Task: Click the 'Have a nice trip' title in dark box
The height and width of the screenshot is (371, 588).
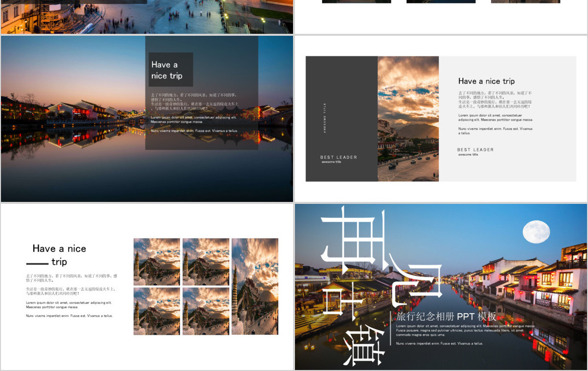Action: 167,70
